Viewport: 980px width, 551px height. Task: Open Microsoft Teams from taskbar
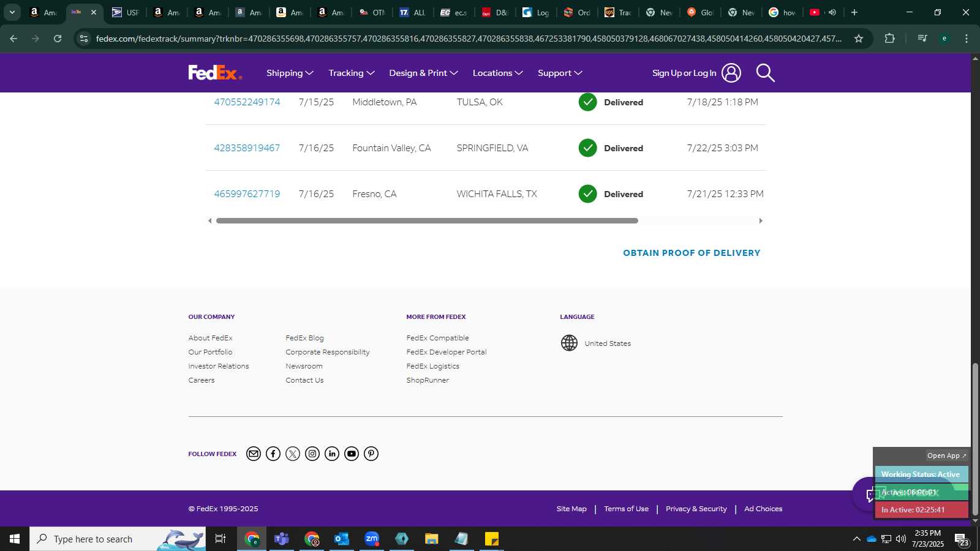click(x=282, y=539)
